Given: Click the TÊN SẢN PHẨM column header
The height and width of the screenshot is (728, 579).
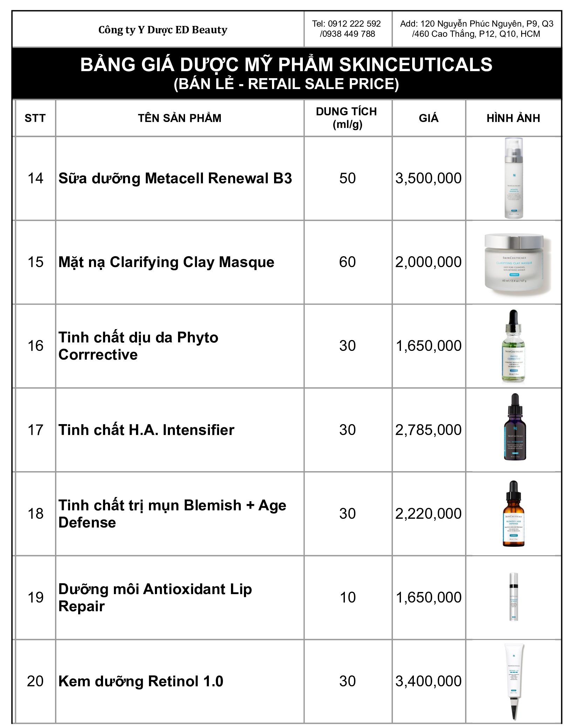Looking at the screenshot, I should click(179, 118).
